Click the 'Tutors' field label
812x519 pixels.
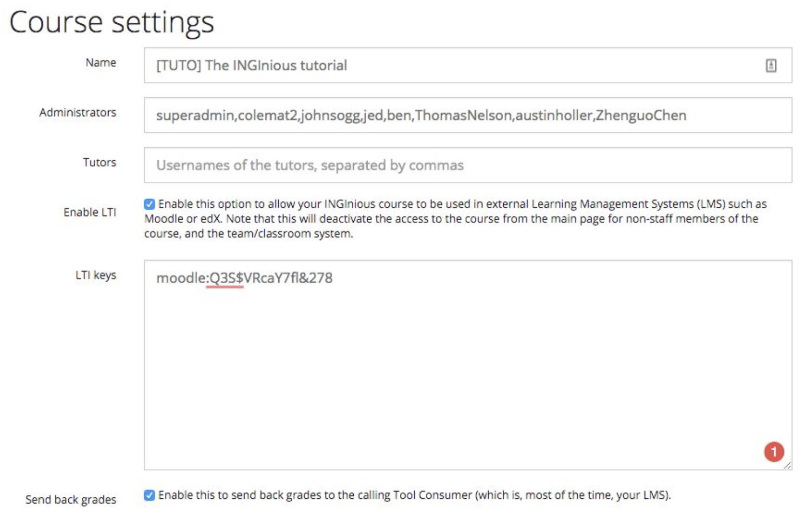coord(99,162)
